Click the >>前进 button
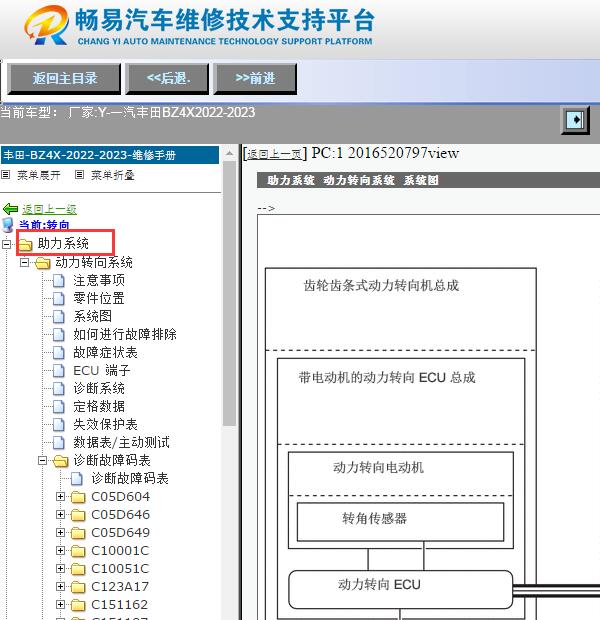 coord(255,78)
